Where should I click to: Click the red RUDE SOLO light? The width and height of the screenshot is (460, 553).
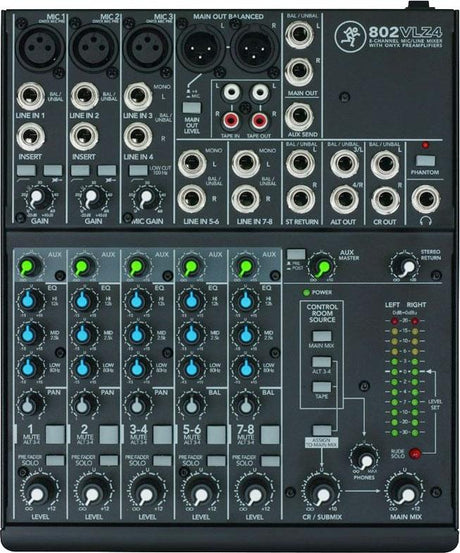pyautogui.click(x=414, y=453)
